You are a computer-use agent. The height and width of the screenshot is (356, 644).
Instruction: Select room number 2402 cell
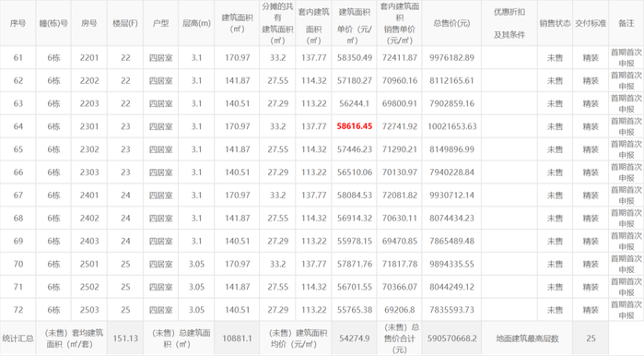[x=89, y=219]
